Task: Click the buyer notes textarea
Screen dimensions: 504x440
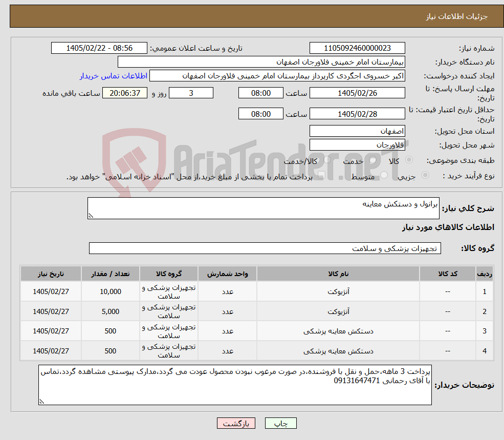Action: [x=235, y=385]
